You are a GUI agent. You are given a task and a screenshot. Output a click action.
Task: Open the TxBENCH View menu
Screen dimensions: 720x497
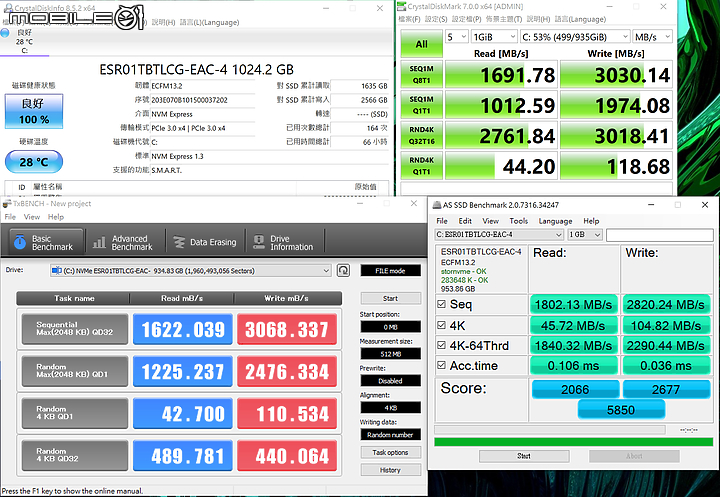click(x=32, y=217)
